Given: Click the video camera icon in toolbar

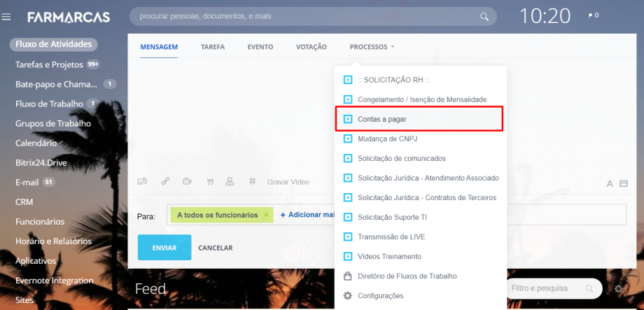Looking at the screenshot, I should [187, 182].
